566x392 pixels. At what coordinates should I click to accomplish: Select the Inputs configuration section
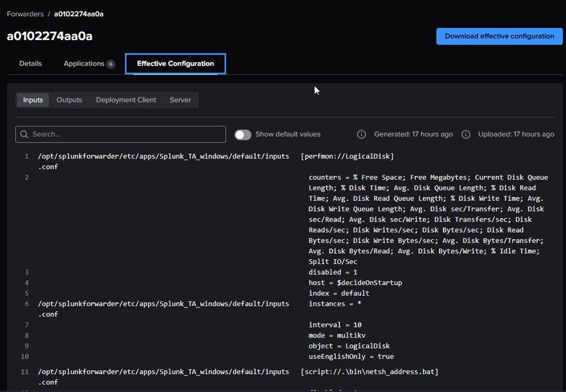[x=33, y=100]
